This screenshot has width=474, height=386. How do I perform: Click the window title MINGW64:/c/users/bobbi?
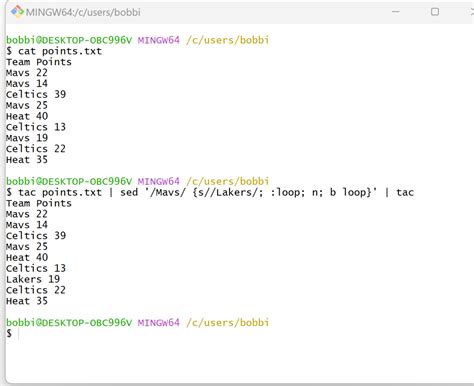(83, 12)
